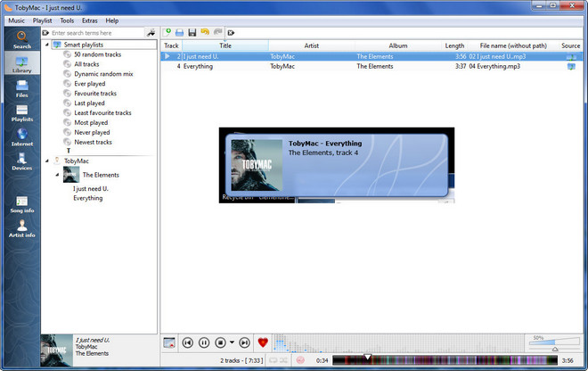Screen dimensions: 588x371
Task: Select Everything song in library tree
Action: pyautogui.click(x=87, y=198)
